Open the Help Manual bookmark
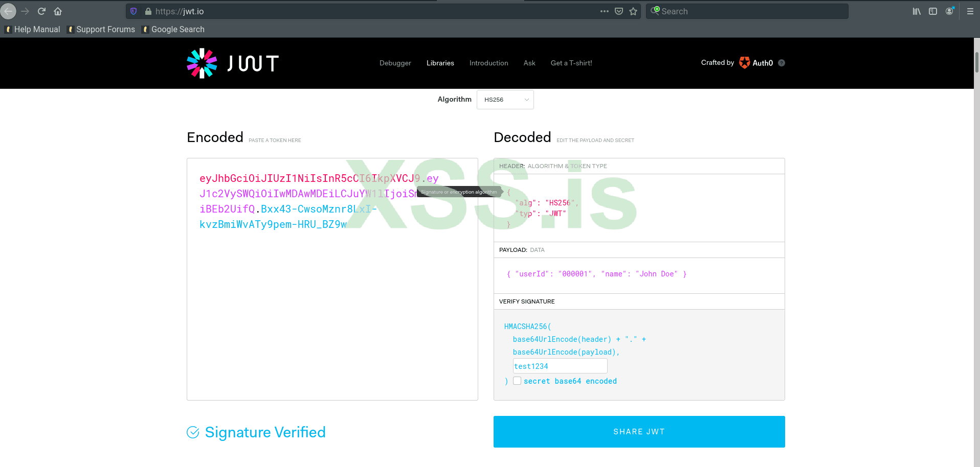 point(32,30)
